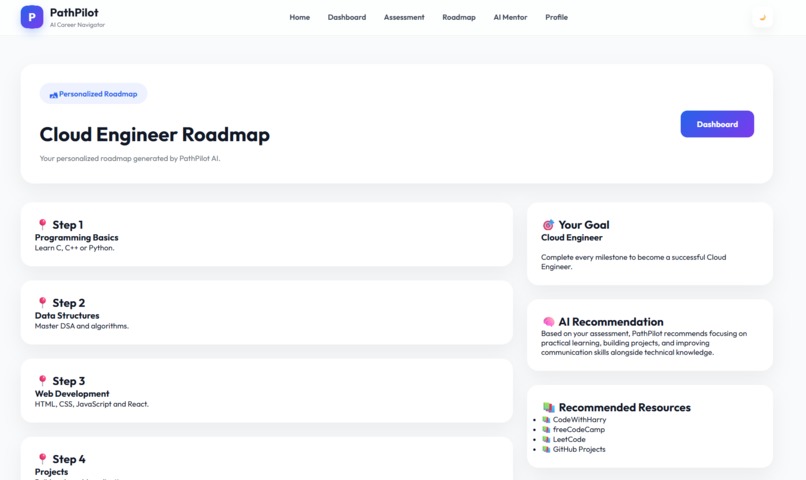Open the LeetCode resource
806x480 pixels.
[569, 439]
